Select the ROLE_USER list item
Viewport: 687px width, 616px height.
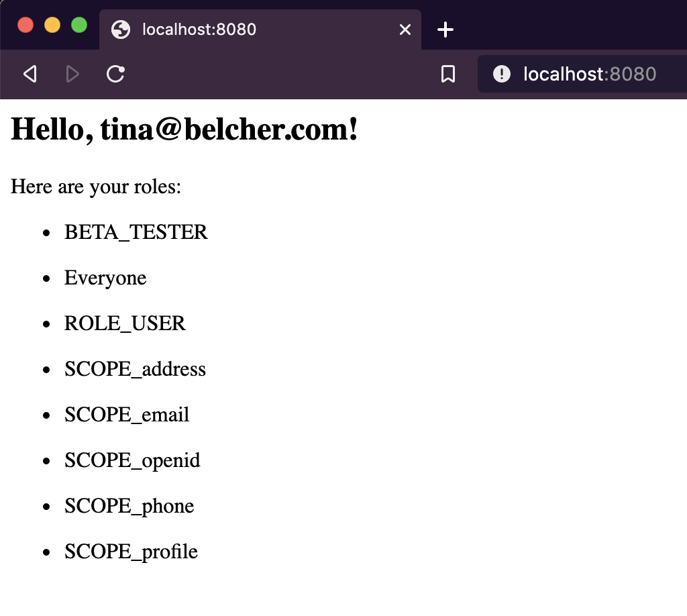125,323
